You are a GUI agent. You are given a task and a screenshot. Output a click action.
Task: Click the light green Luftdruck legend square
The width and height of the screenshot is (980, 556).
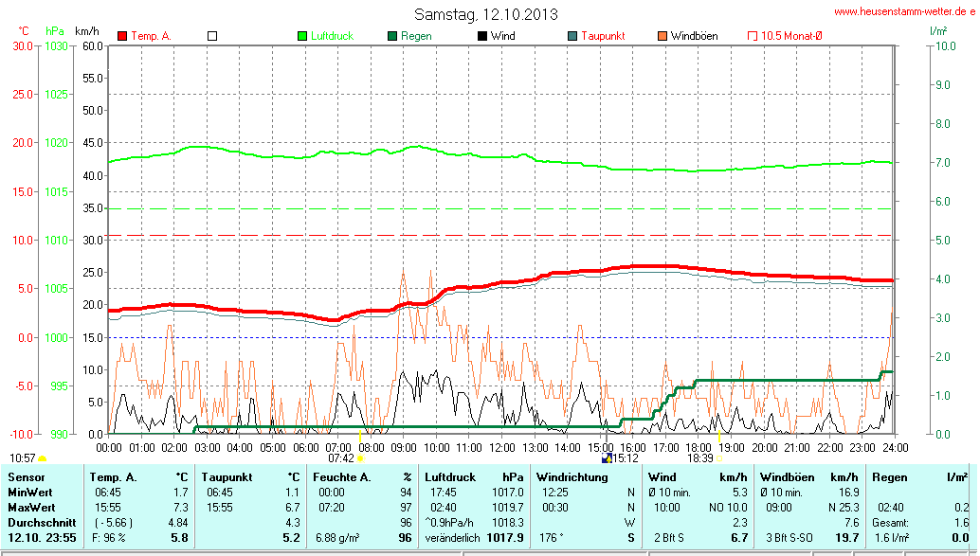point(303,36)
